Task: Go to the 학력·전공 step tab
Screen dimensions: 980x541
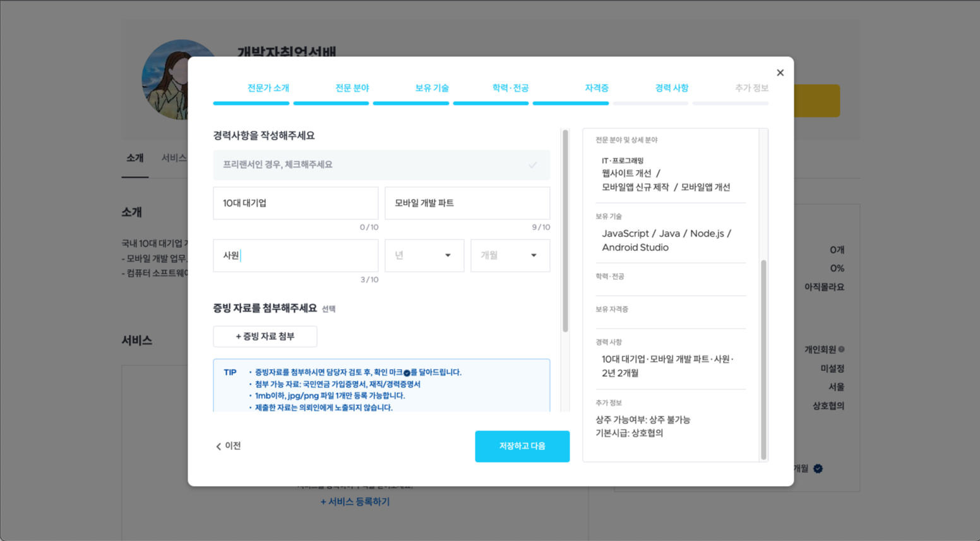Action: [510, 88]
